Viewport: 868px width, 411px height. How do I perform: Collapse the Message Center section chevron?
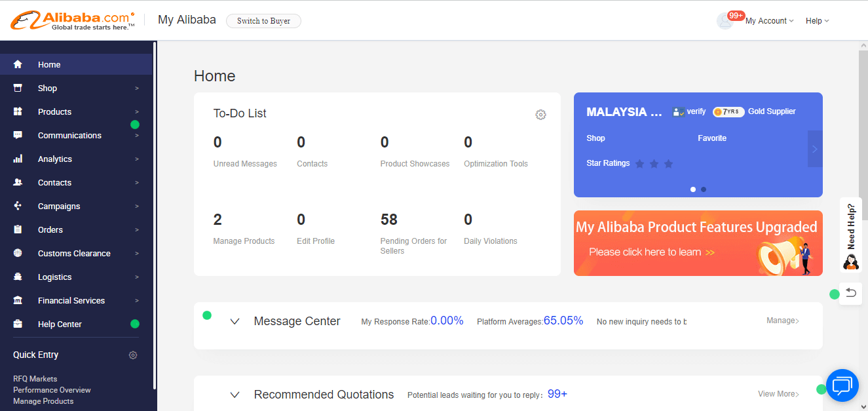(235, 321)
